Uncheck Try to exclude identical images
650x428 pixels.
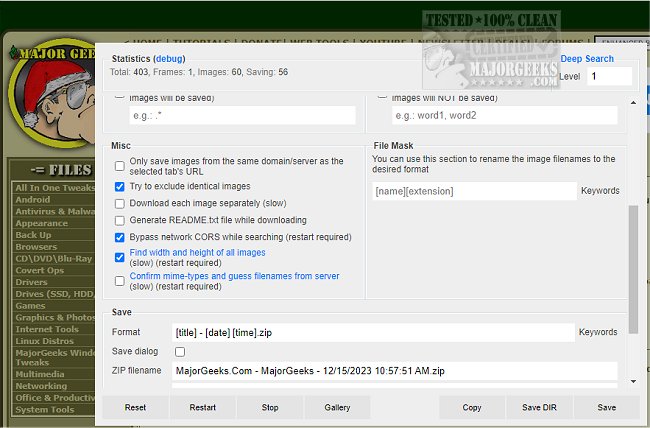pos(120,187)
